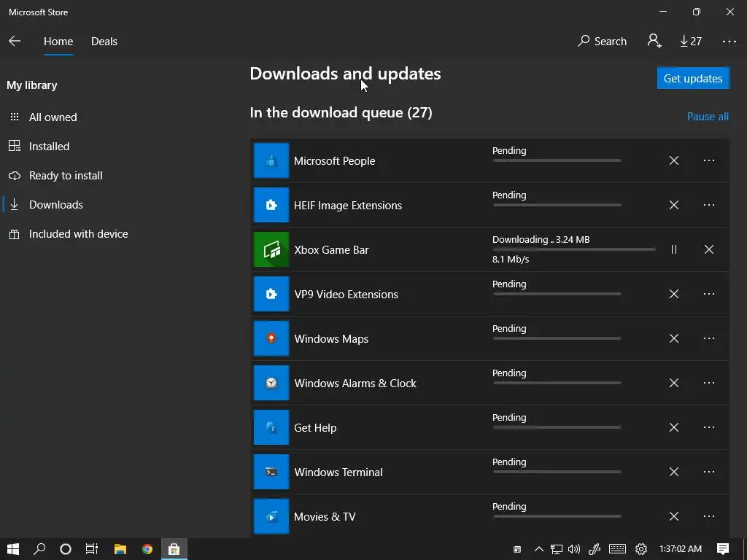
Task: Click the Xbox Game Bar app name
Action: point(332,249)
